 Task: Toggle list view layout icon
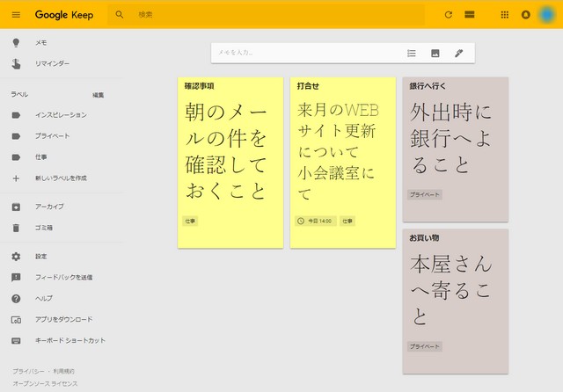click(x=470, y=15)
